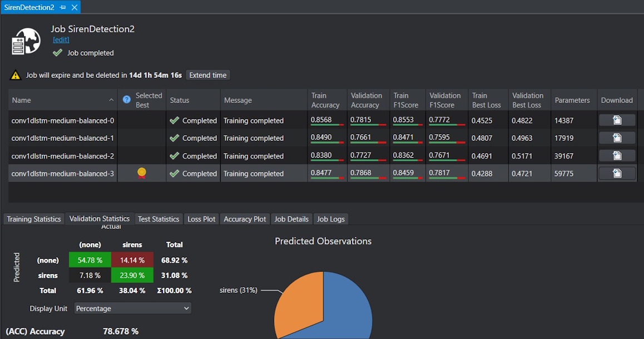The image size is (644, 339).
Task: Show the Loss Plot tab
Action: [x=201, y=219]
